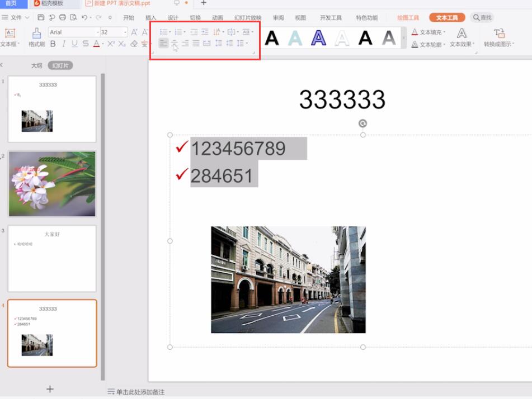Apply the light teal WordArt style
The width and height of the screenshot is (532, 399).
coord(295,37)
